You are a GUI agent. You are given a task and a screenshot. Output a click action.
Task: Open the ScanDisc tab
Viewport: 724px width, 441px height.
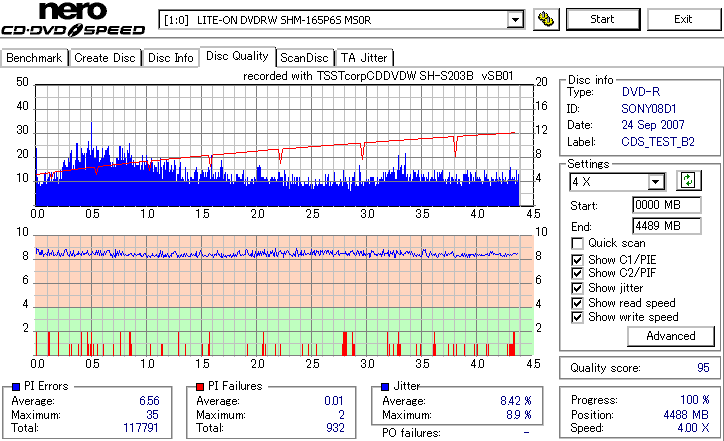pyautogui.click(x=304, y=58)
